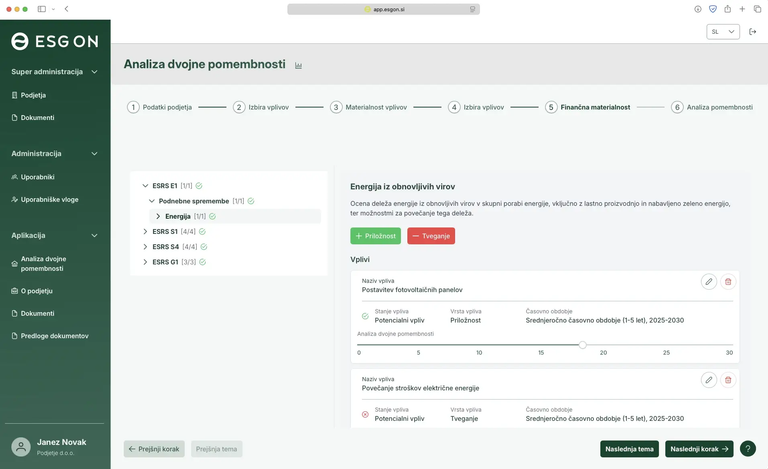The image size is (768, 469).
Task: Click the logout icon in top bar
Action: point(753,32)
